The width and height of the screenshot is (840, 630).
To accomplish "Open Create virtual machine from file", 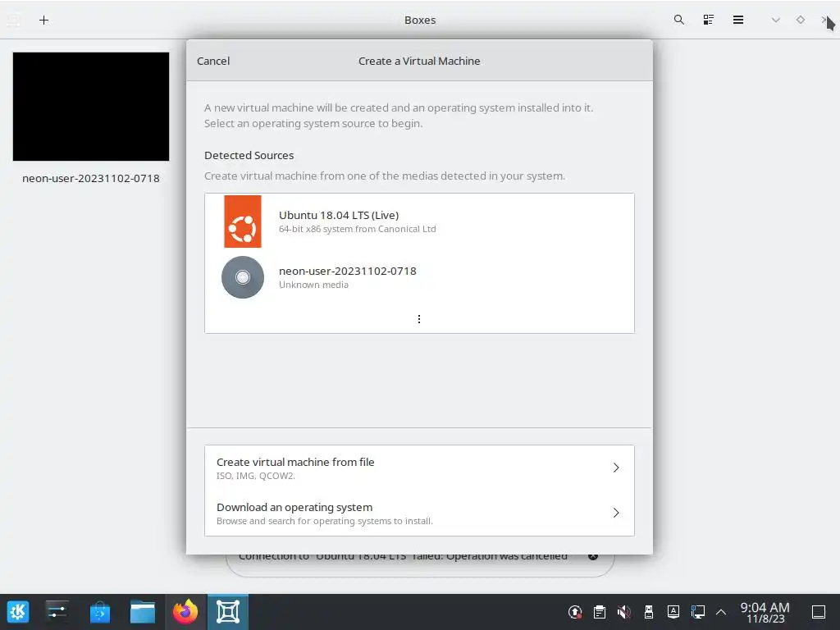I will pos(419,468).
